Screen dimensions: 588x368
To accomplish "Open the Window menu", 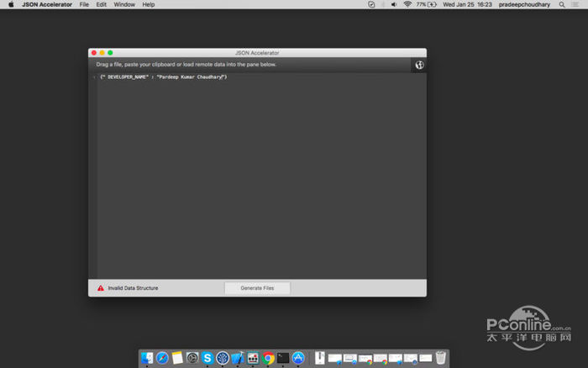I will [124, 4].
